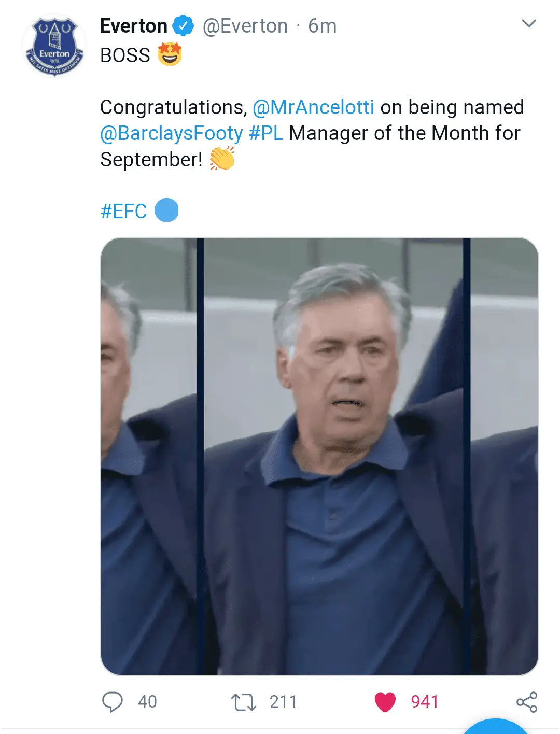This screenshot has width=560, height=734.
Task: Retweet using the retweet arrows icon
Action: click(243, 702)
